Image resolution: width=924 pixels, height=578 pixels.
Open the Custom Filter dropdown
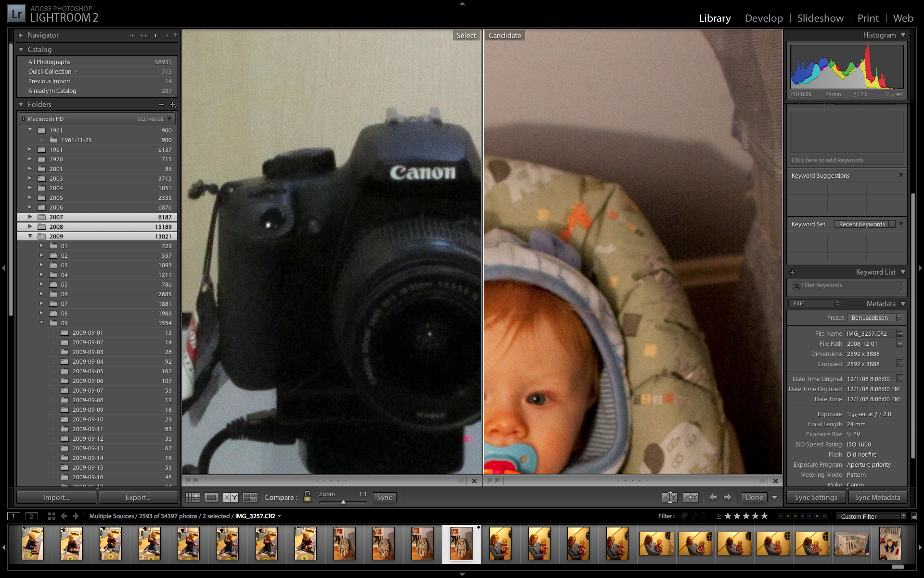pos(871,516)
